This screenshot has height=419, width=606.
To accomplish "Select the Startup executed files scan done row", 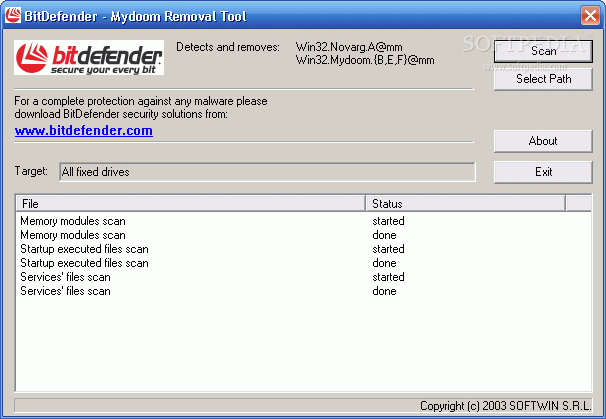I will 303,263.
